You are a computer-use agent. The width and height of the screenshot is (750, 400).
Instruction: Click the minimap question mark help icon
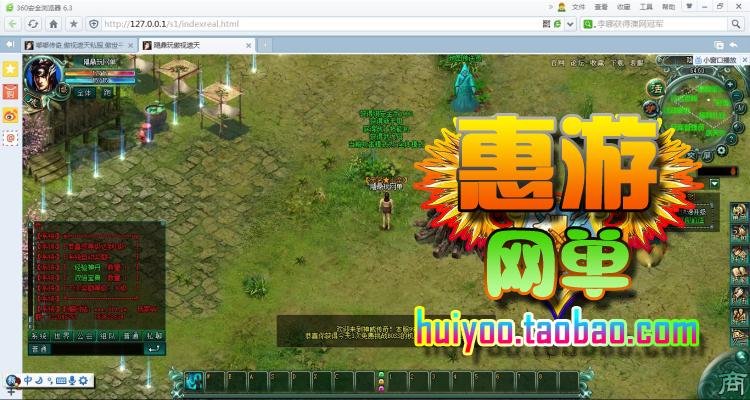[732, 140]
